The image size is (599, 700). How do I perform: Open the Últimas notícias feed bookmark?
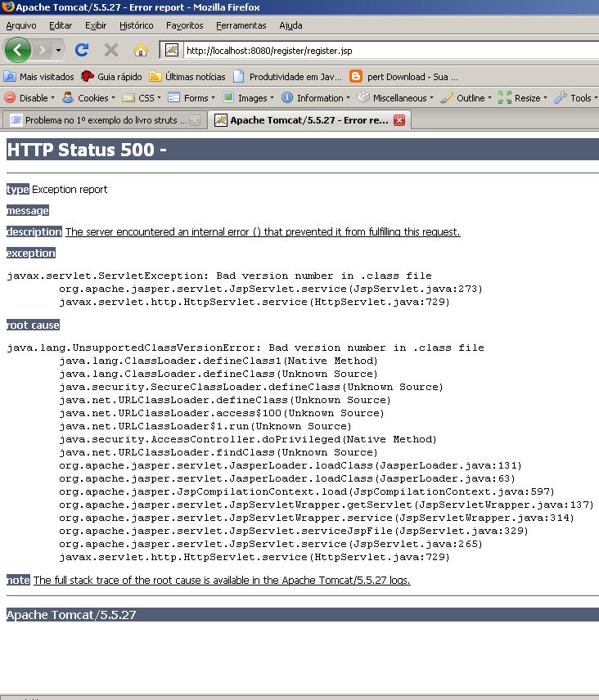point(187,77)
